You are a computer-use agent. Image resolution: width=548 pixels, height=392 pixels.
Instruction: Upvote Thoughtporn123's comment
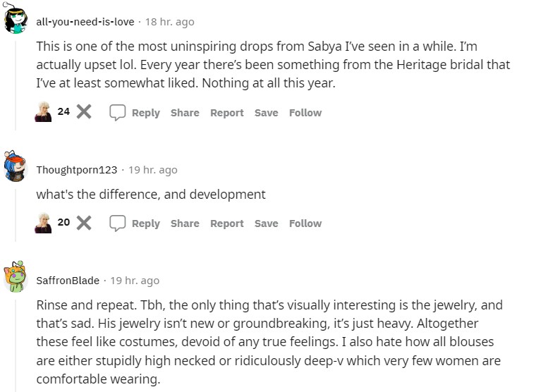click(x=43, y=223)
